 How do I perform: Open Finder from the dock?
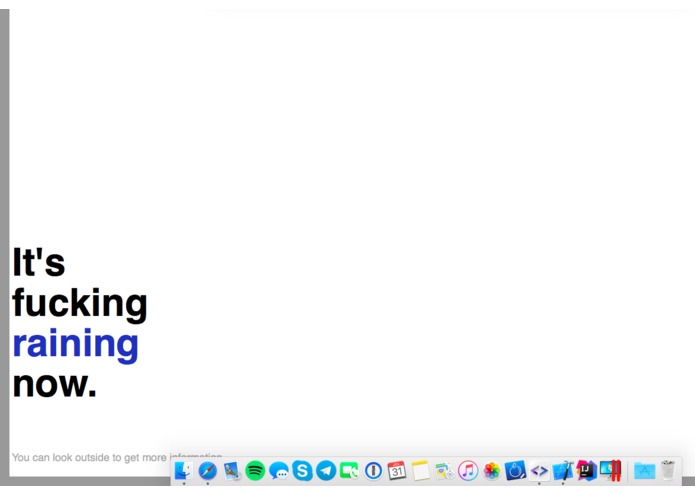[x=184, y=471]
